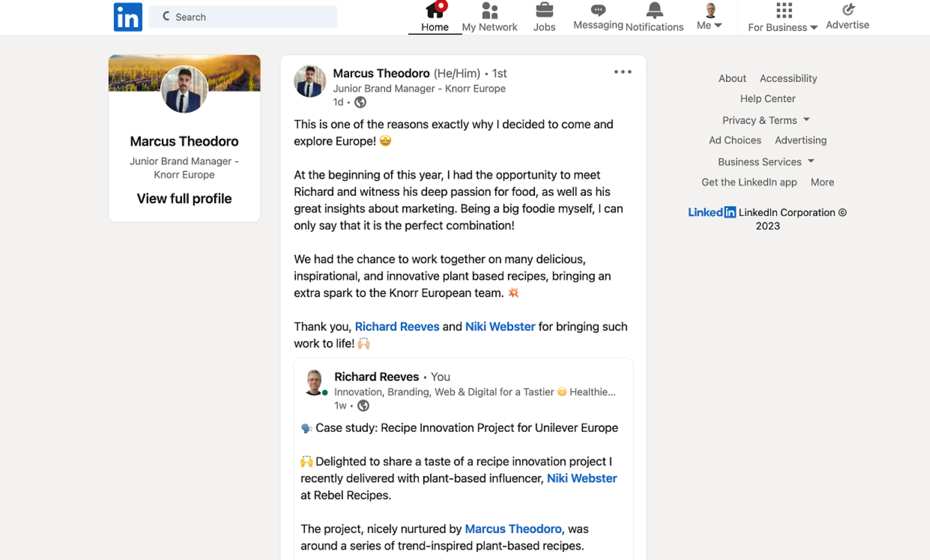930x560 pixels.
Task: Open the post author name Marcus Theodoro
Action: (381, 73)
